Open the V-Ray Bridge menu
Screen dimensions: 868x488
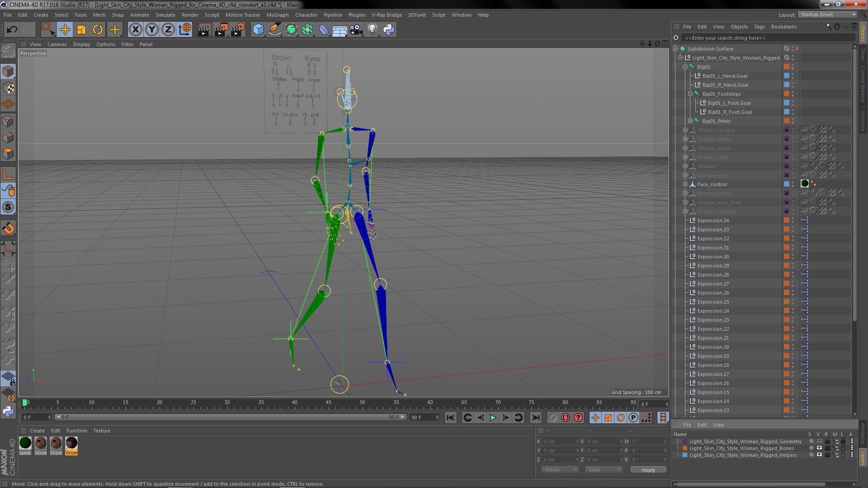point(387,15)
